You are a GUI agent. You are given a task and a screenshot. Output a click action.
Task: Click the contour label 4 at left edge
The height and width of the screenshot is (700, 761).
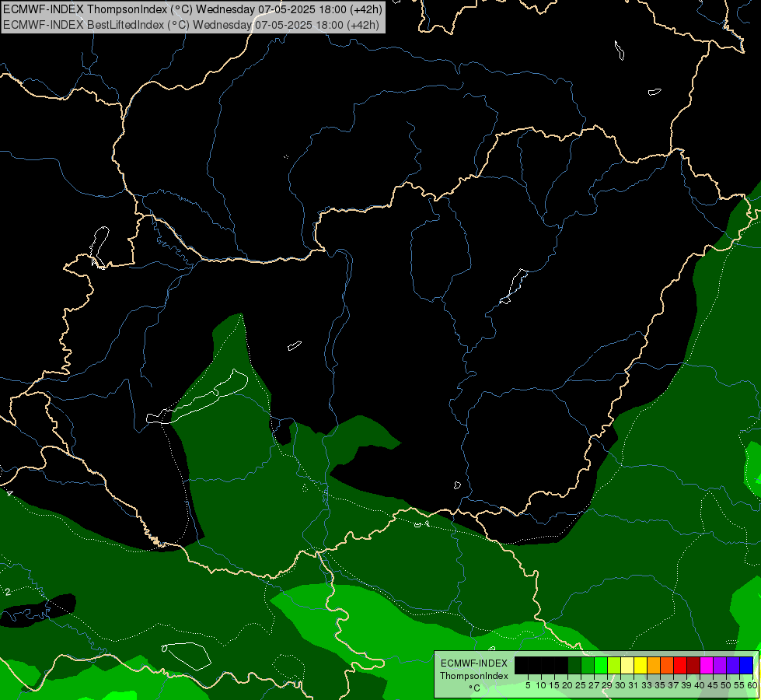[9, 494]
